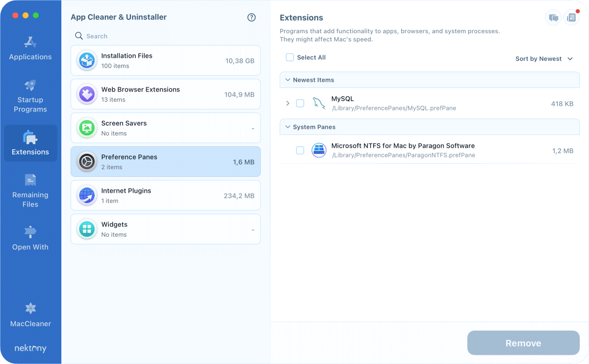This screenshot has width=589, height=364.
Task: Click the 418 KB size value
Action: (562, 104)
